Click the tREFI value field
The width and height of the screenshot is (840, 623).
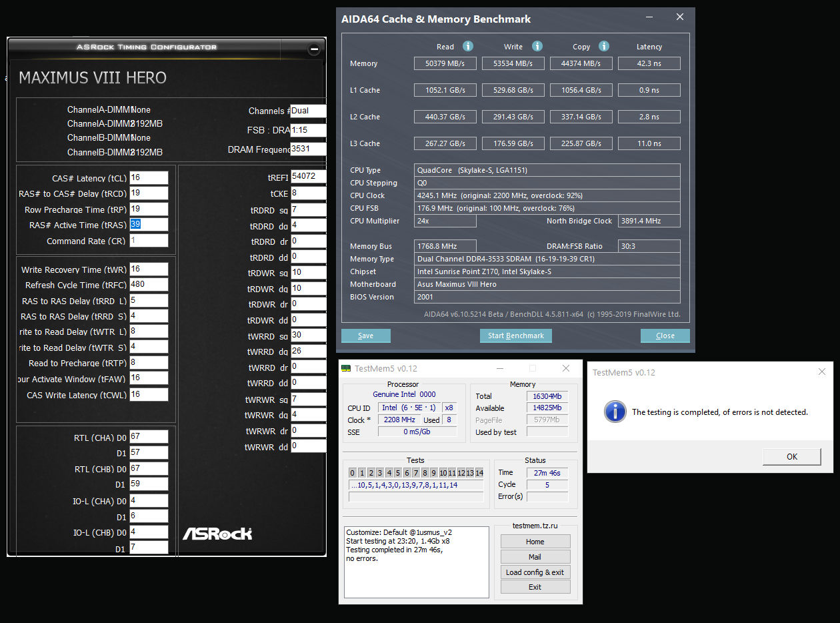309,177
